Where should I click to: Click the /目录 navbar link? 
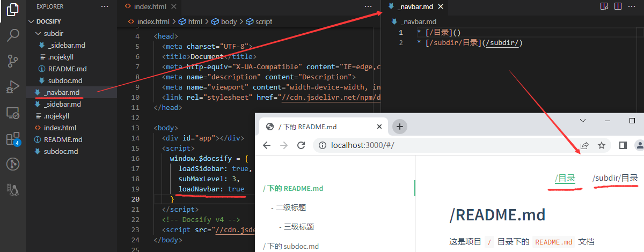(565, 178)
